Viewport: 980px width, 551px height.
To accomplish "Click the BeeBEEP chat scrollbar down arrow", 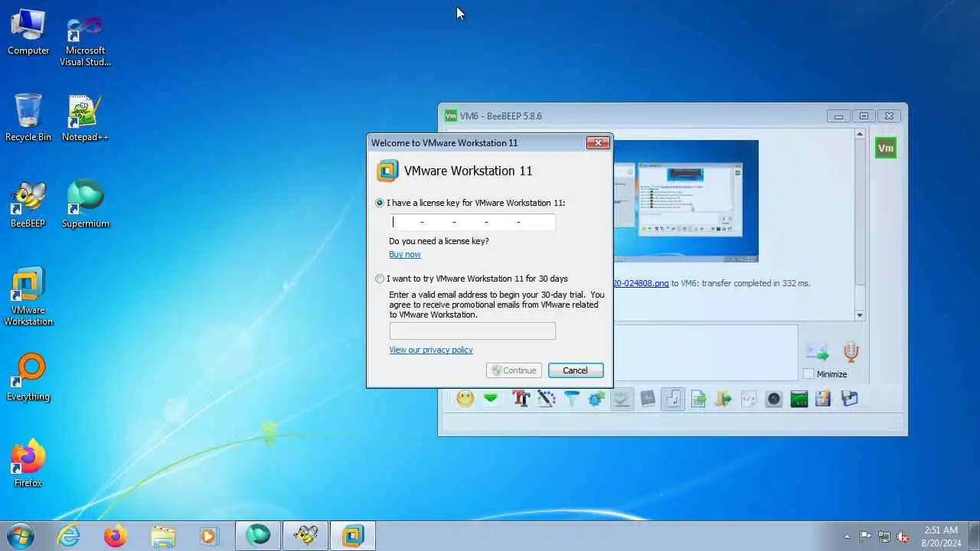I will (860, 315).
